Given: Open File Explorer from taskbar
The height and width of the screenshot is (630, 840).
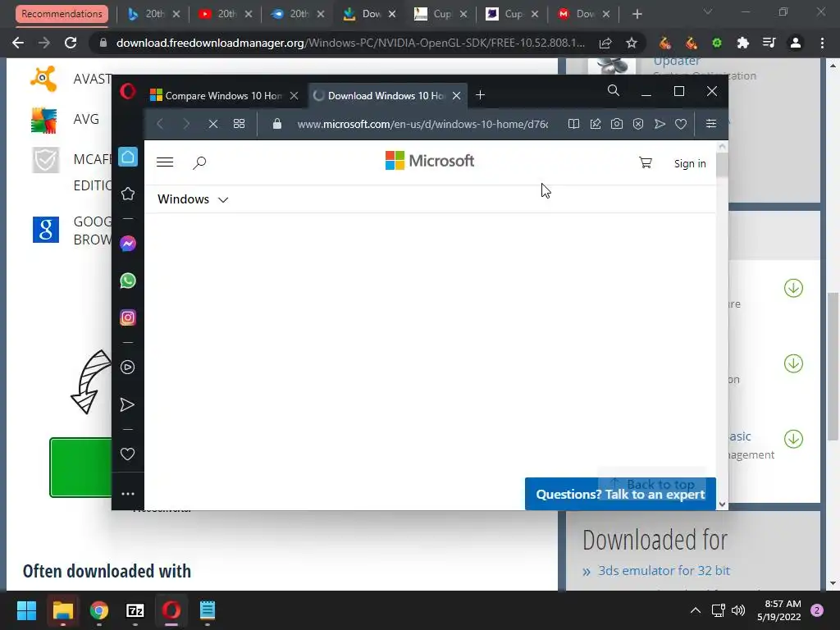Looking at the screenshot, I should [62, 610].
